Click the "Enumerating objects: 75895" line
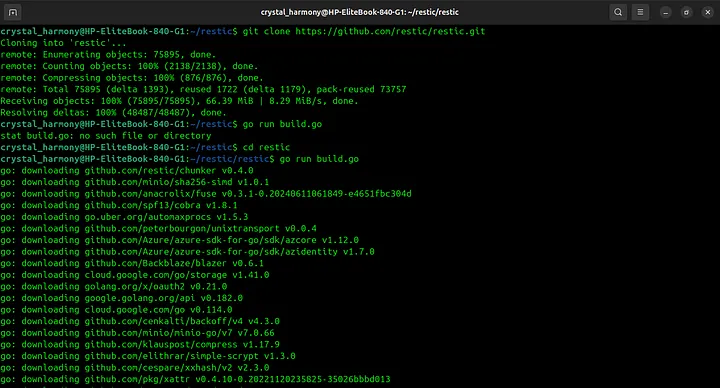This screenshot has width=720, height=388. coord(108,55)
